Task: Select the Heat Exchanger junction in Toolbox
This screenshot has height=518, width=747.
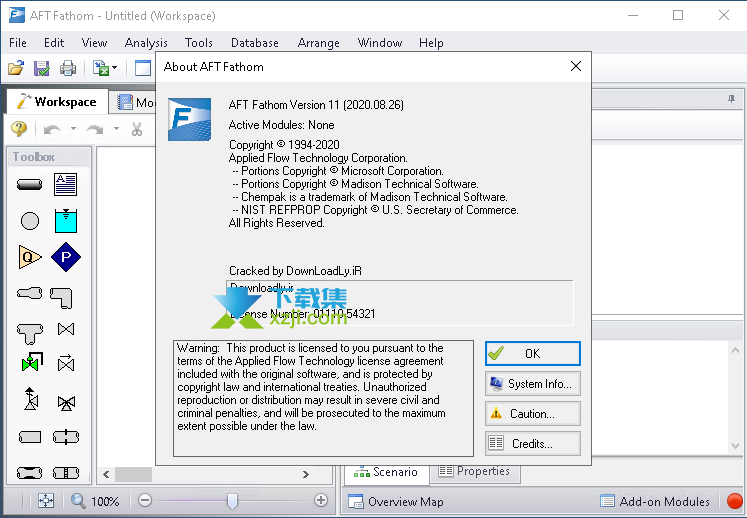Action: click(66, 437)
